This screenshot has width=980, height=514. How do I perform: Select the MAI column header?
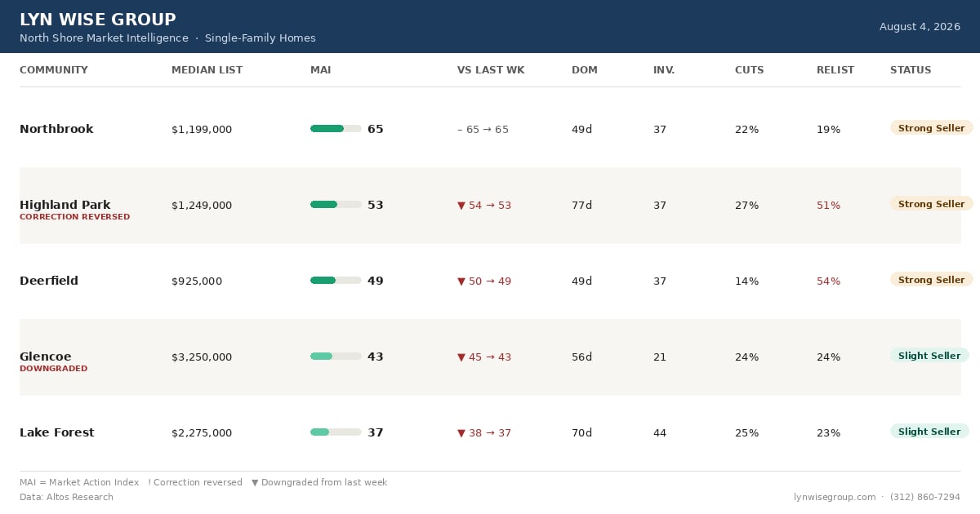pos(321,70)
